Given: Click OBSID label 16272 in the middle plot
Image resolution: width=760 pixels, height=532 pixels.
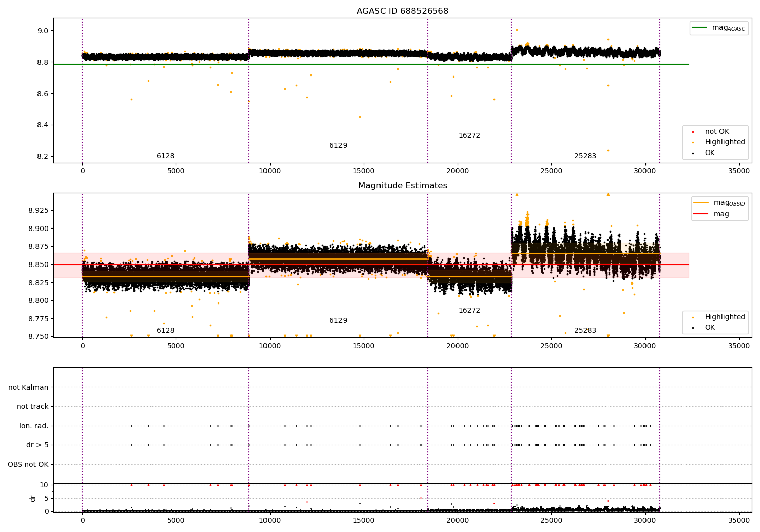Looking at the screenshot, I should 469,310.
